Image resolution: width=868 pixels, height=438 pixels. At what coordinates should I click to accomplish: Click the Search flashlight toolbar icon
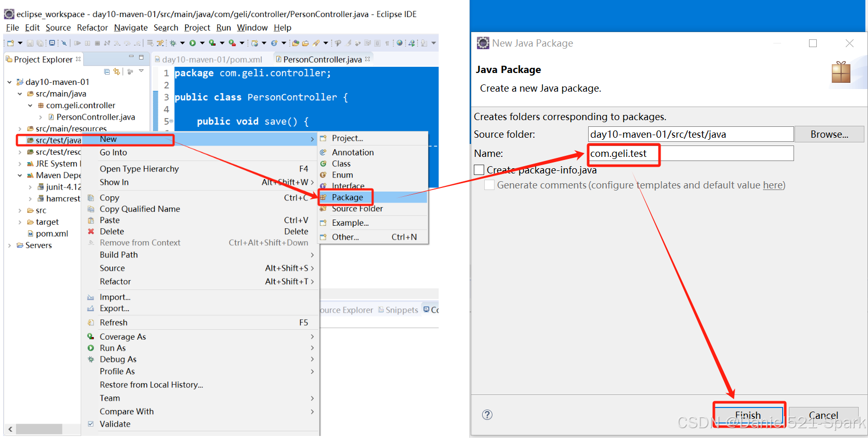[316, 43]
